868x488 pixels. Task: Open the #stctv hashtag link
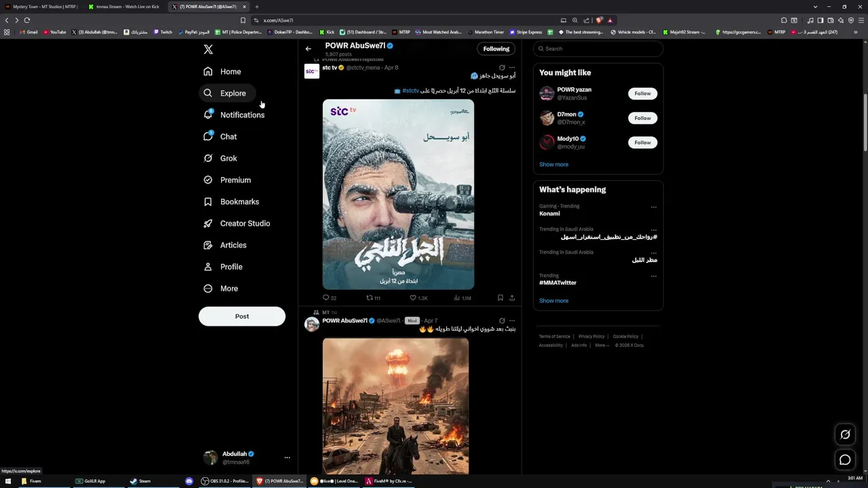(x=410, y=91)
